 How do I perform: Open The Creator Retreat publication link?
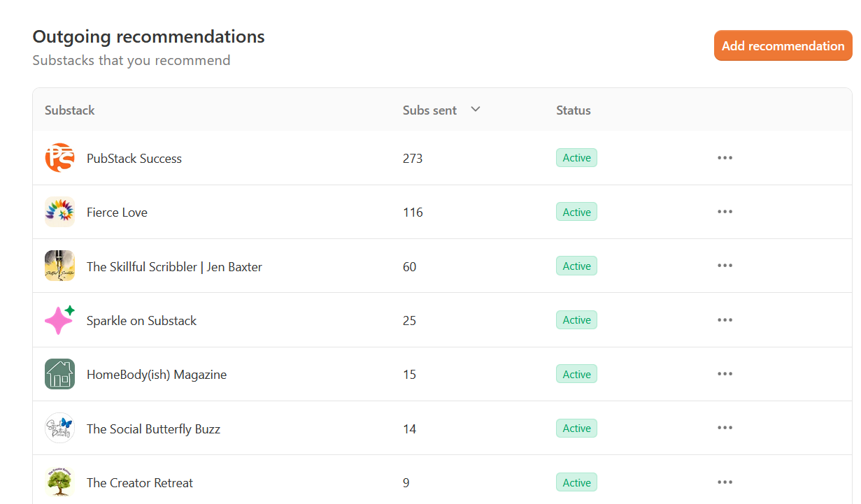140,483
